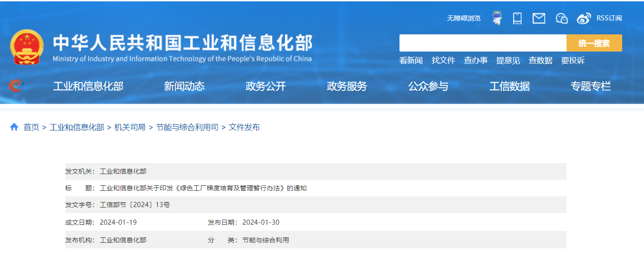Open the accessibility robot assistant icon

(x=497, y=18)
